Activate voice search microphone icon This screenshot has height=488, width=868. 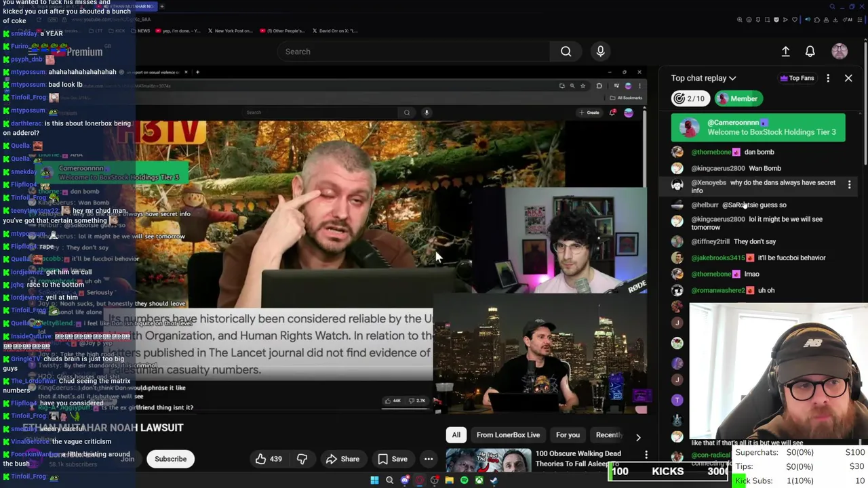(600, 52)
